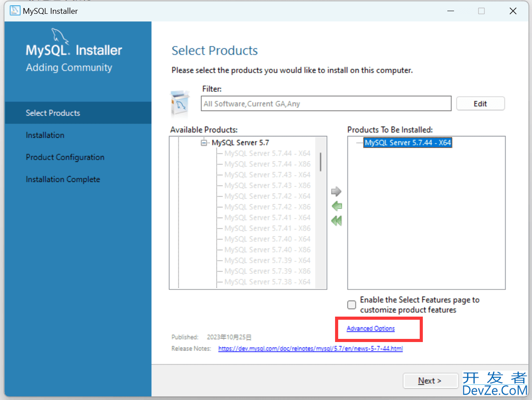The height and width of the screenshot is (400, 532).
Task: Close the MySQL Installer window
Action: 513,11
